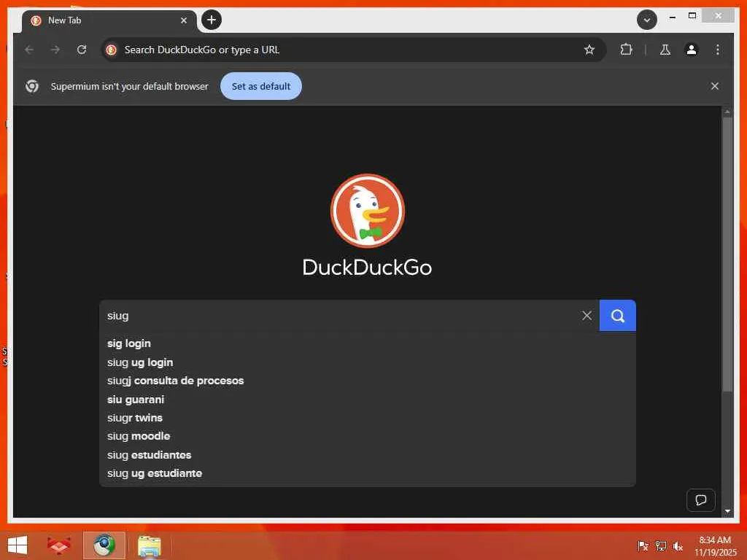Open the Chrome Labs flask icon
Image resolution: width=747 pixels, height=560 pixels.
tap(665, 50)
